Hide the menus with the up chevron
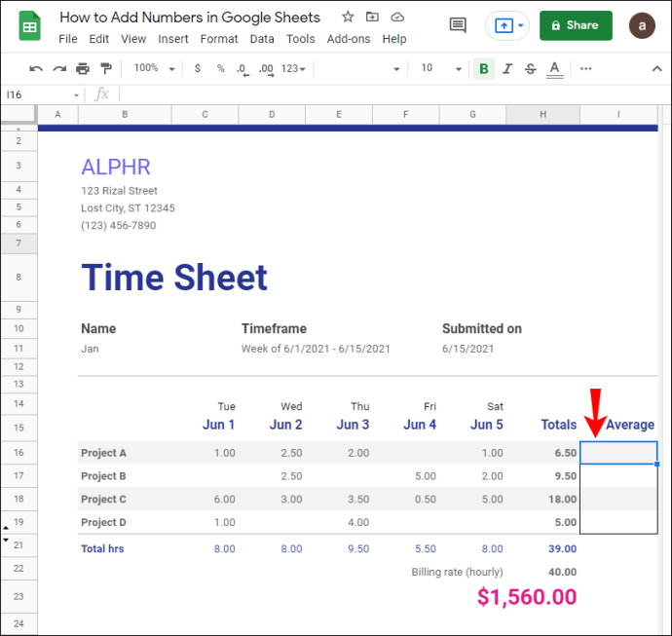Screen dimensions: 672x636 click(656, 68)
